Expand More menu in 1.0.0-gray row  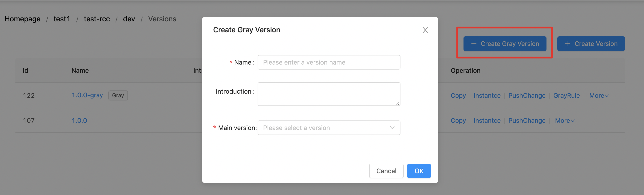(599, 95)
